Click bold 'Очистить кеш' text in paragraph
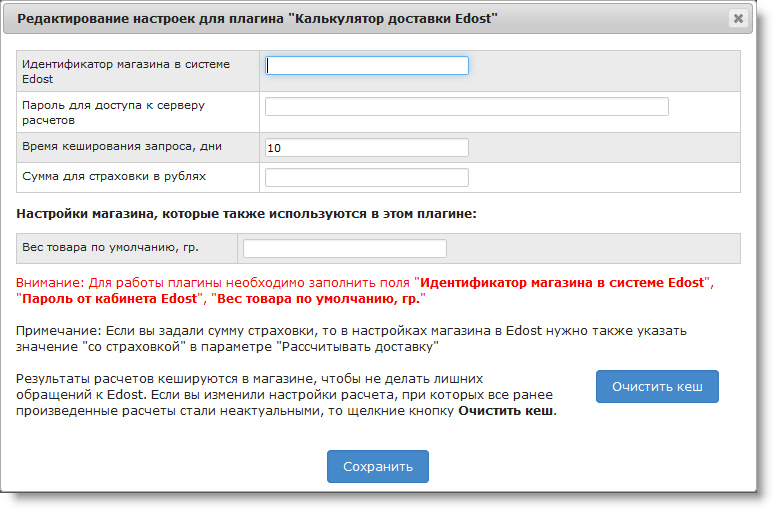This screenshot has width=773, height=509. 506,411
